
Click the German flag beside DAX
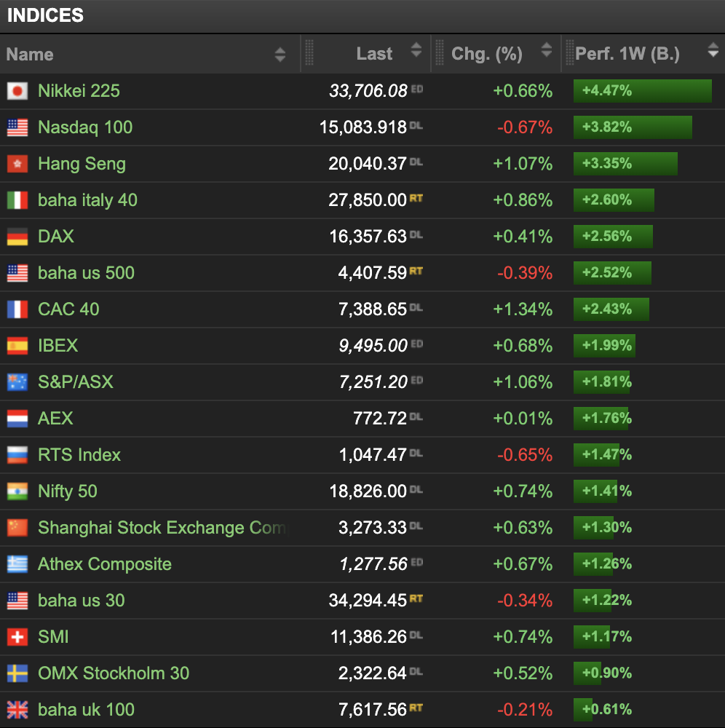[x=17, y=237]
